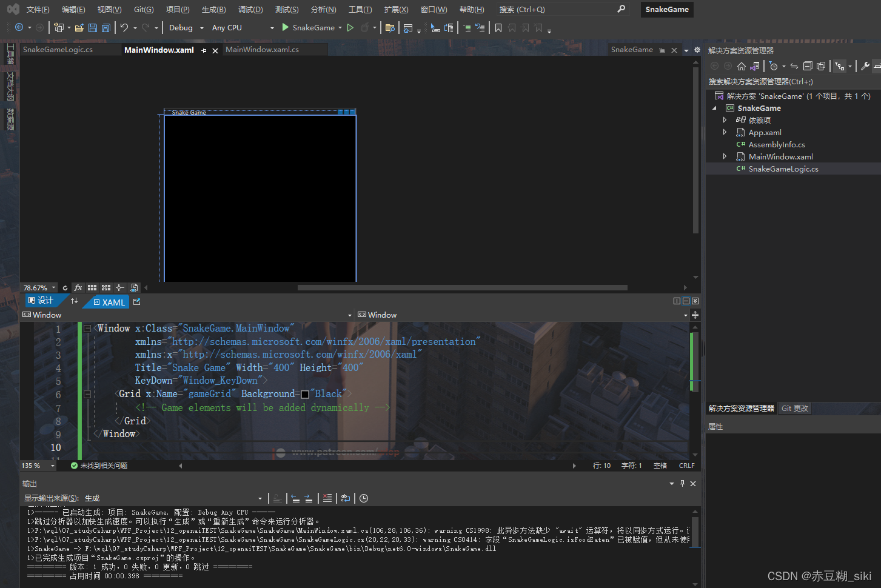The width and height of the screenshot is (881, 588).
Task: Click the Solution Explorer search field
Action: point(793,81)
